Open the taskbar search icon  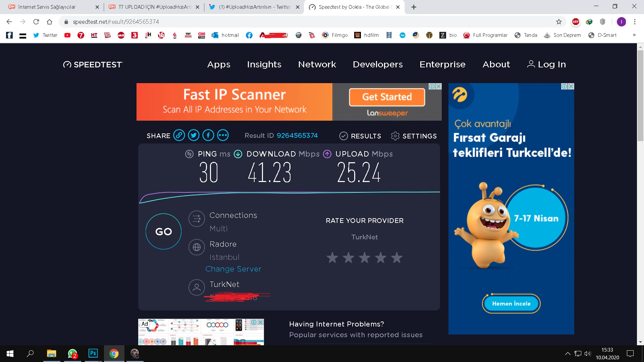point(31,353)
